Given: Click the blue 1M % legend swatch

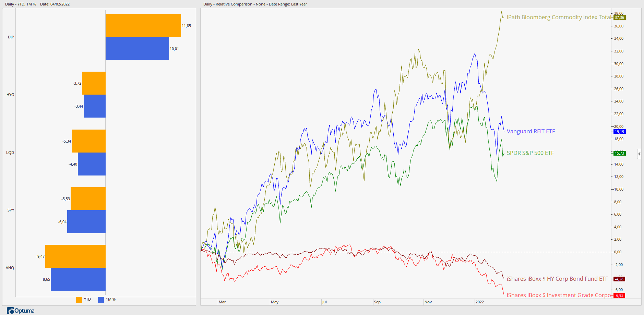Looking at the screenshot, I should point(101,300).
